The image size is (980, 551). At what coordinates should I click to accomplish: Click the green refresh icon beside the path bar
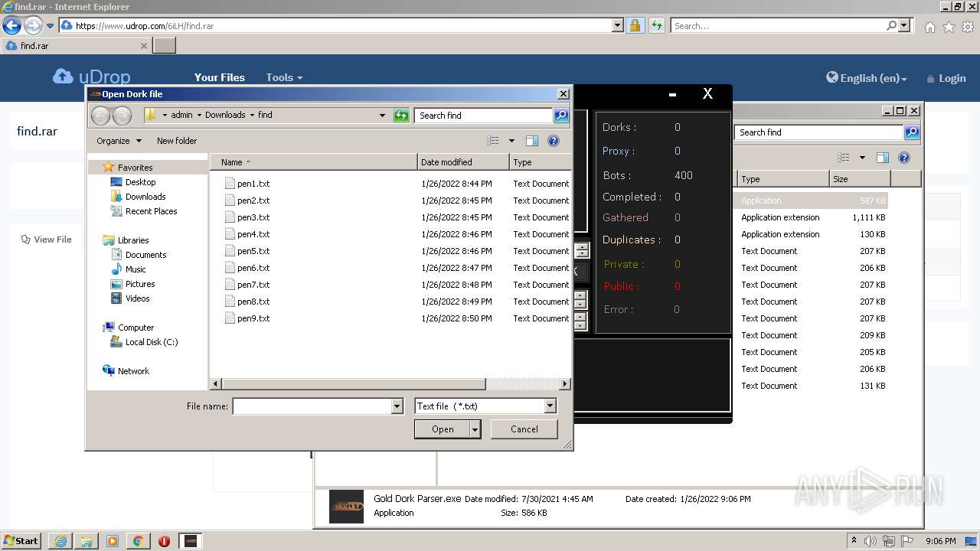[x=401, y=116]
